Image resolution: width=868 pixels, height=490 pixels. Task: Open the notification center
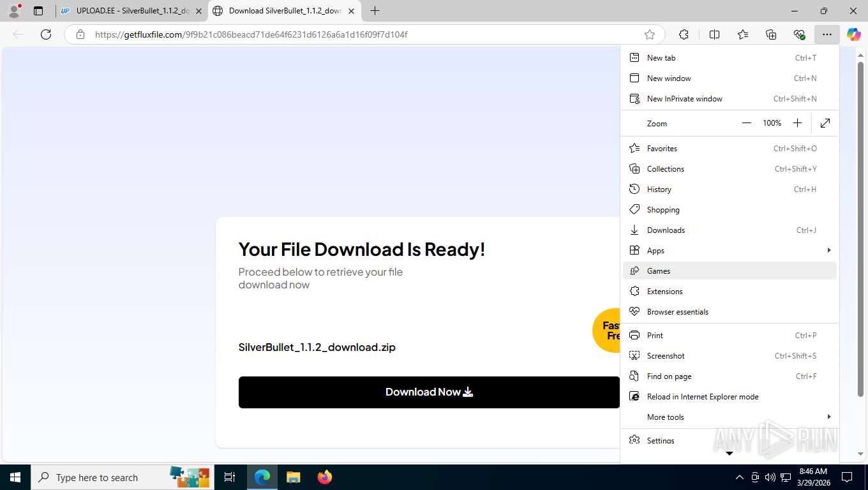click(847, 477)
